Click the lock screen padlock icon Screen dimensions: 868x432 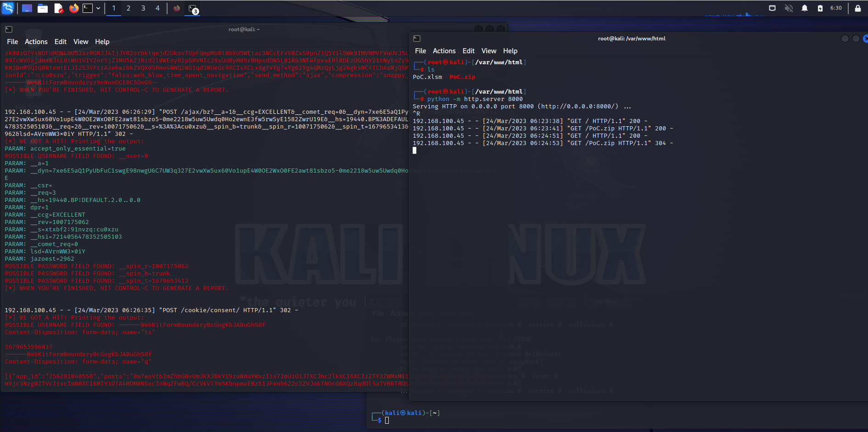pos(858,8)
